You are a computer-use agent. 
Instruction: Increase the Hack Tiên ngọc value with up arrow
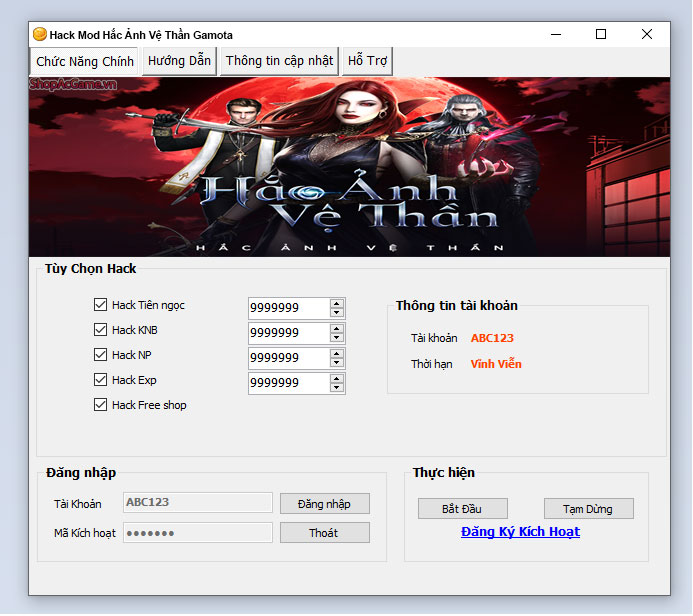[337, 304]
